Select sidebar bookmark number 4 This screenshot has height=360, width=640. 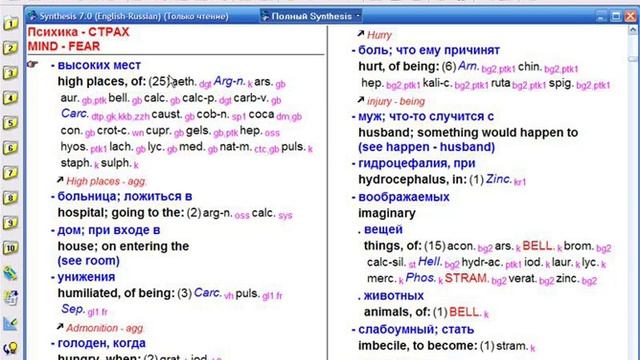click(x=11, y=98)
